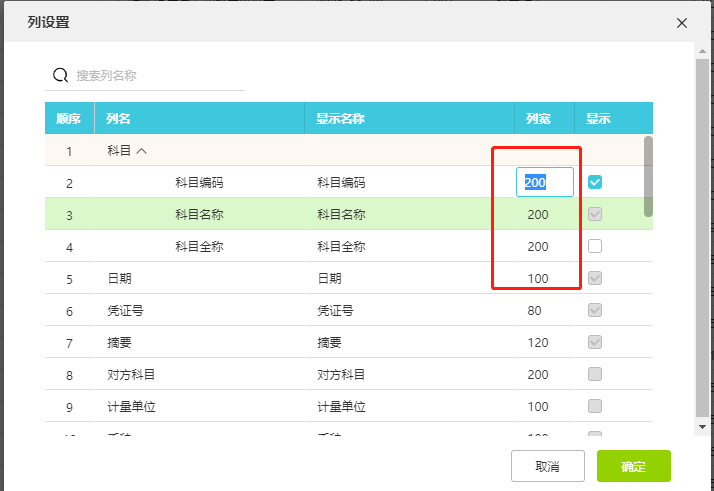714x491 pixels.
Task: Click the table's inner vertical scrollbar thumb
Action: (x=648, y=176)
